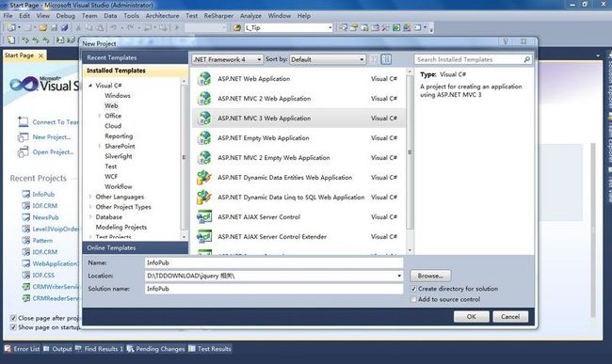The height and width of the screenshot is (364, 612).
Task: Open the ReSharper menu
Action: pyautogui.click(x=218, y=16)
